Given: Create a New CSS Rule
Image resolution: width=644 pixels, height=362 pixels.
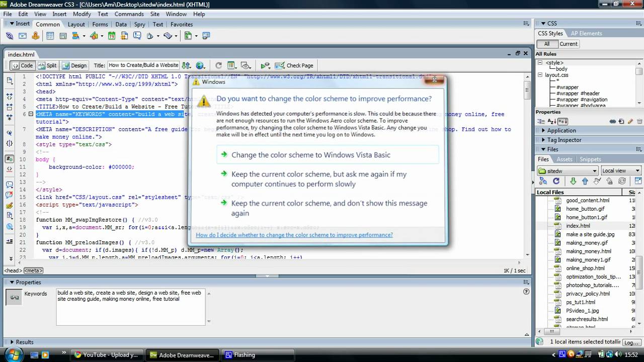Looking at the screenshot, I should pyautogui.click(x=622, y=121).
